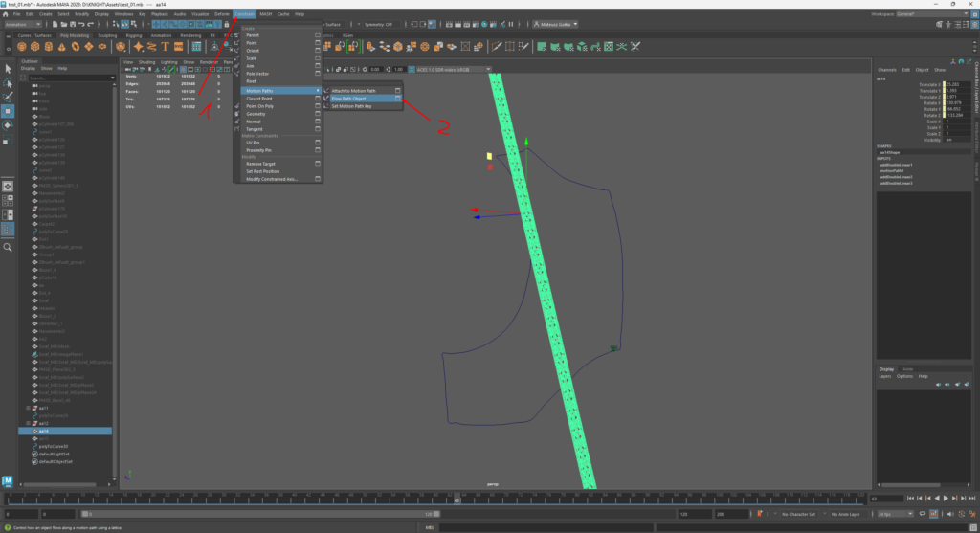This screenshot has height=533, width=980.
Task: Click the polygon sphere shelf icon
Action: tap(20, 46)
